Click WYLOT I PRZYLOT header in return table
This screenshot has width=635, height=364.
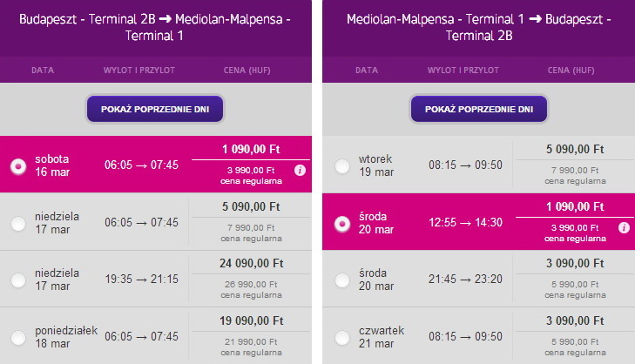click(463, 70)
